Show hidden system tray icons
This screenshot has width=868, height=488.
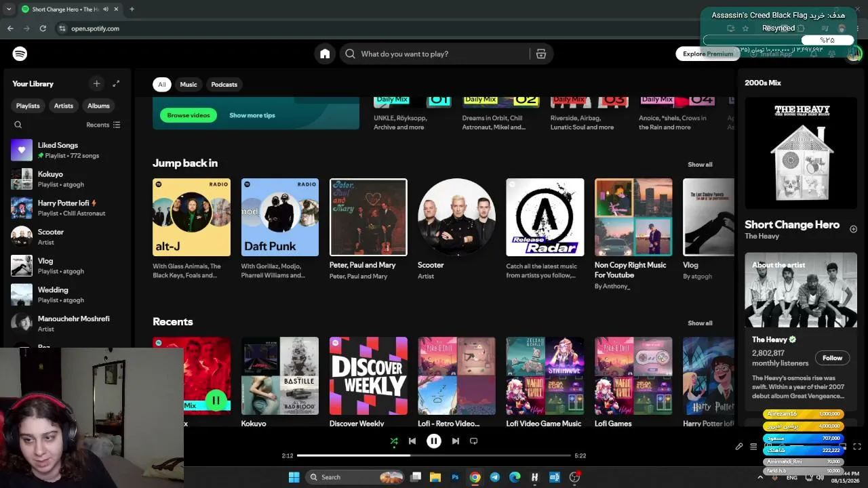coord(760,477)
